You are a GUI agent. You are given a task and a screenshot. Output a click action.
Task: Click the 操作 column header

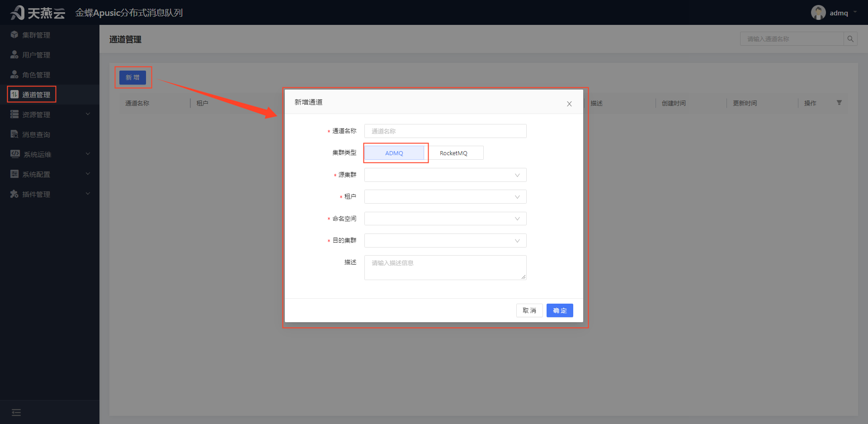click(x=810, y=103)
